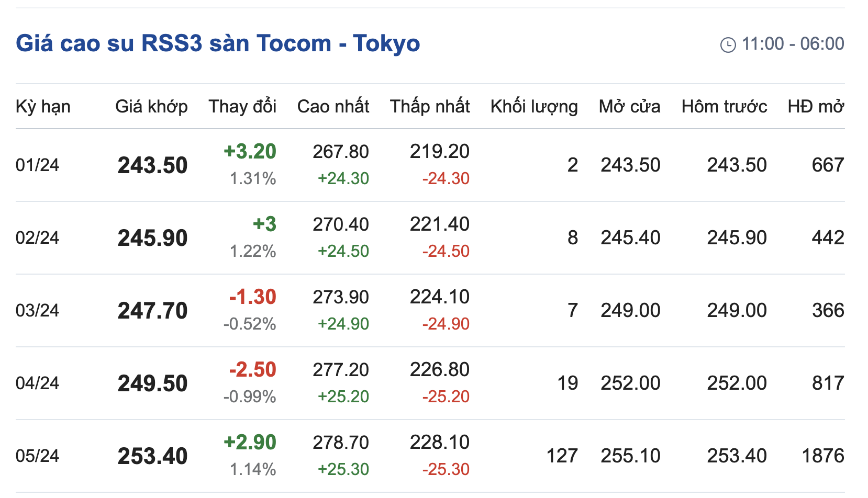Select the Mở cửa column header

[629, 107]
